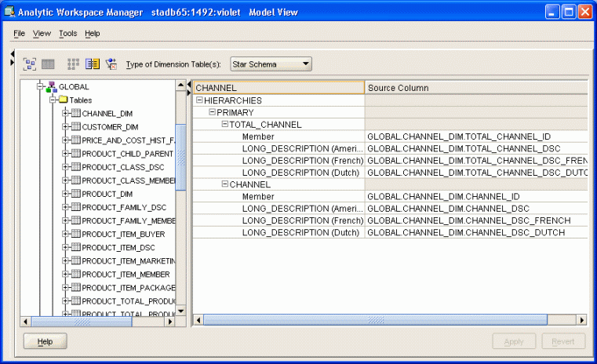Expand the PRODUCT_DIM table node
Viewport: 597px width, 364px height.
66,194
